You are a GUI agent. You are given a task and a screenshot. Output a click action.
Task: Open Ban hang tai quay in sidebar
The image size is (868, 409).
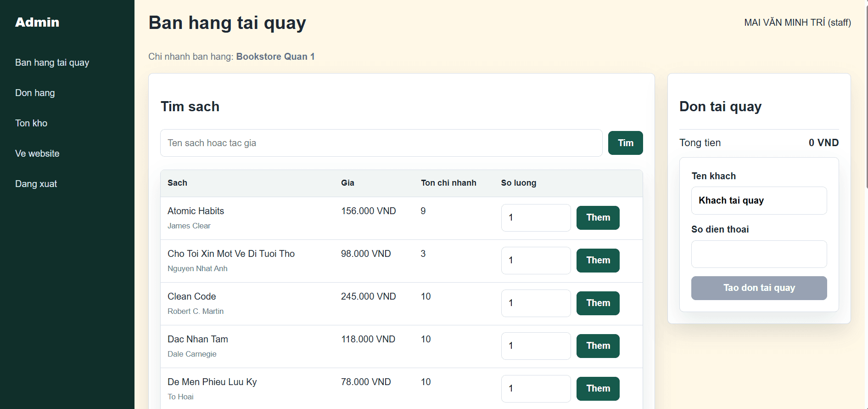click(x=52, y=62)
